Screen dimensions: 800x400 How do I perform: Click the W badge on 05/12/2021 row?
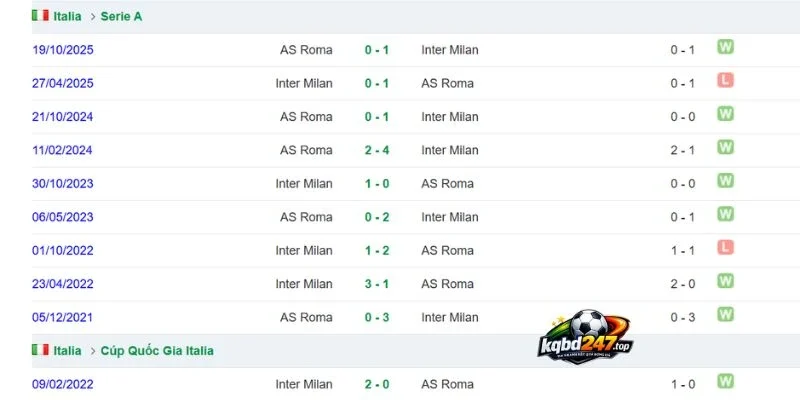(725, 314)
